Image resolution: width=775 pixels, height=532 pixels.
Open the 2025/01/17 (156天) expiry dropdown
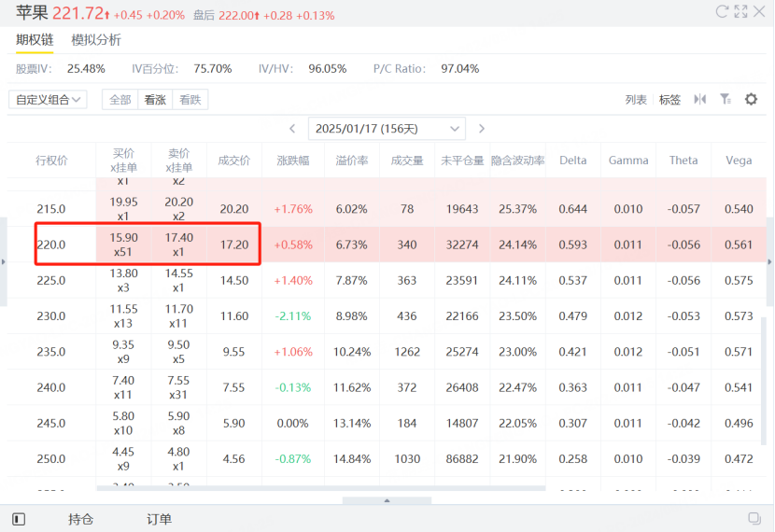387,129
